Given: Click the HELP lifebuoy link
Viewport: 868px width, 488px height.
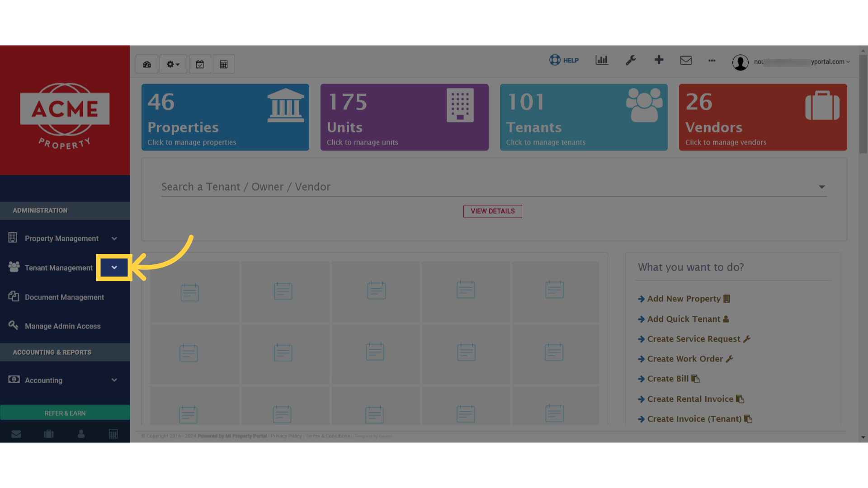Looking at the screenshot, I should click(x=564, y=60).
